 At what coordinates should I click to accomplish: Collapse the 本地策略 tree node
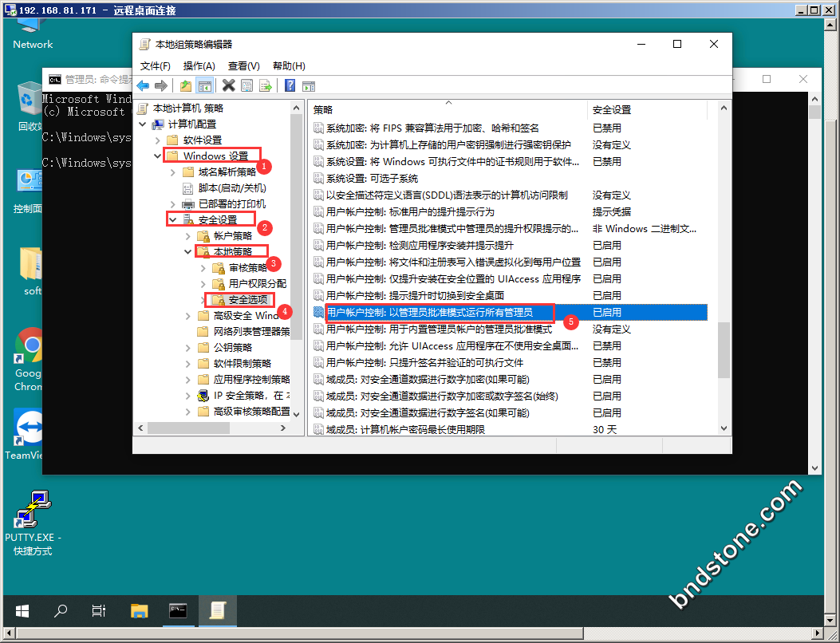click(x=187, y=252)
